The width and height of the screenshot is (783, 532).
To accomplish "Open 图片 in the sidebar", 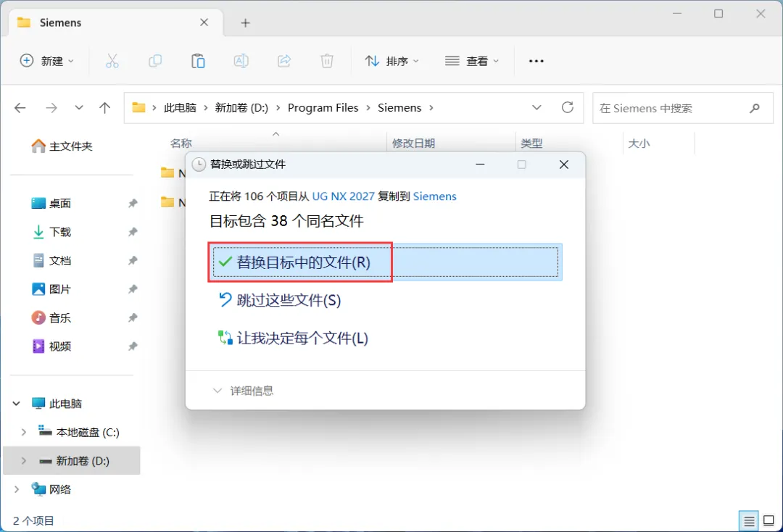I will 51,289.
